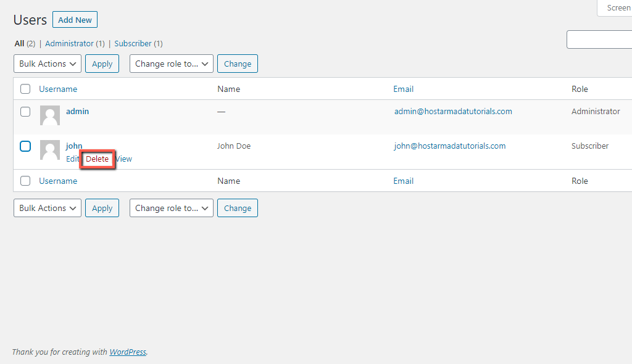Open the admin username link
Viewport: 632px width, 364px height.
click(x=77, y=111)
